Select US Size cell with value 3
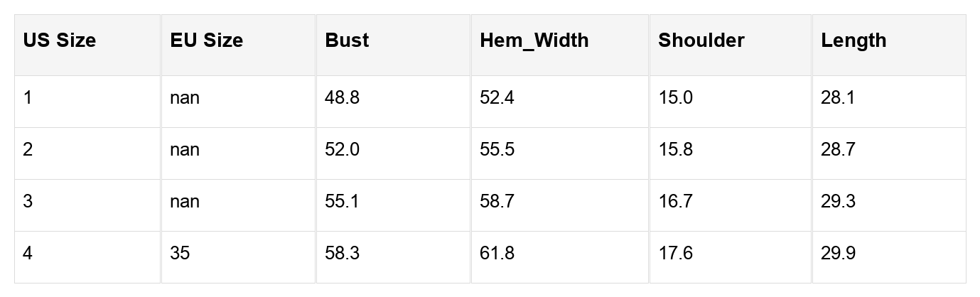This screenshot has height=297, width=980. pos(28,201)
